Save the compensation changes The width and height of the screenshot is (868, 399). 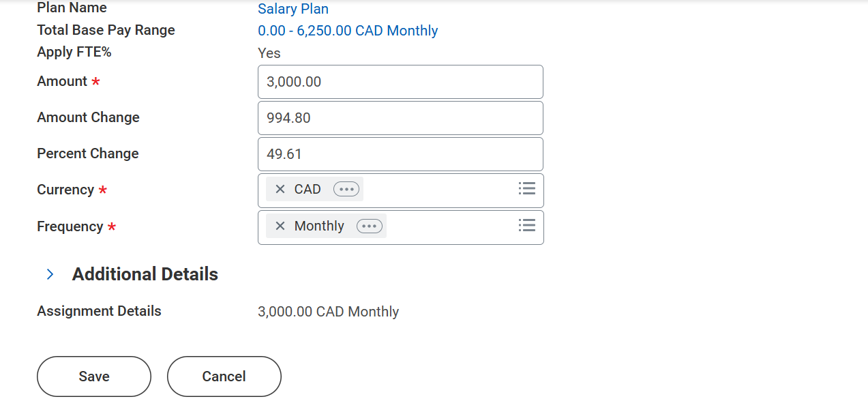pyautogui.click(x=93, y=376)
